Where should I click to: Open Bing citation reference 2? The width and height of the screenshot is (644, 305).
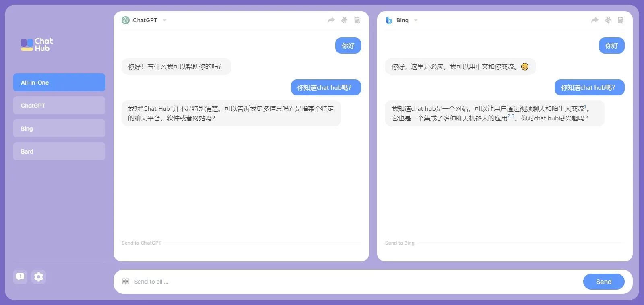[509, 116]
